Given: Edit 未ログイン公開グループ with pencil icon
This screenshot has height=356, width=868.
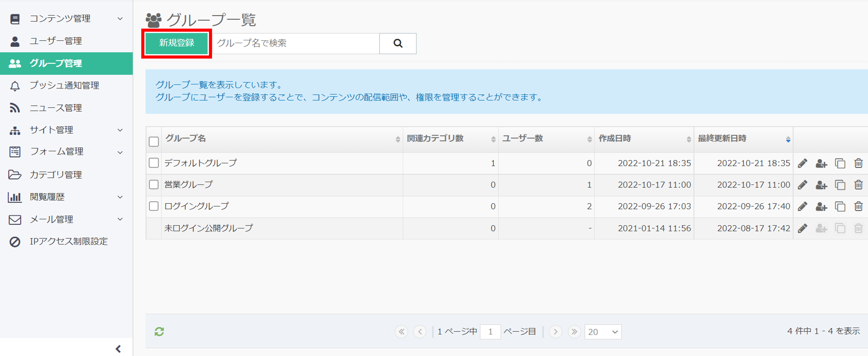Looking at the screenshot, I should 803,229.
